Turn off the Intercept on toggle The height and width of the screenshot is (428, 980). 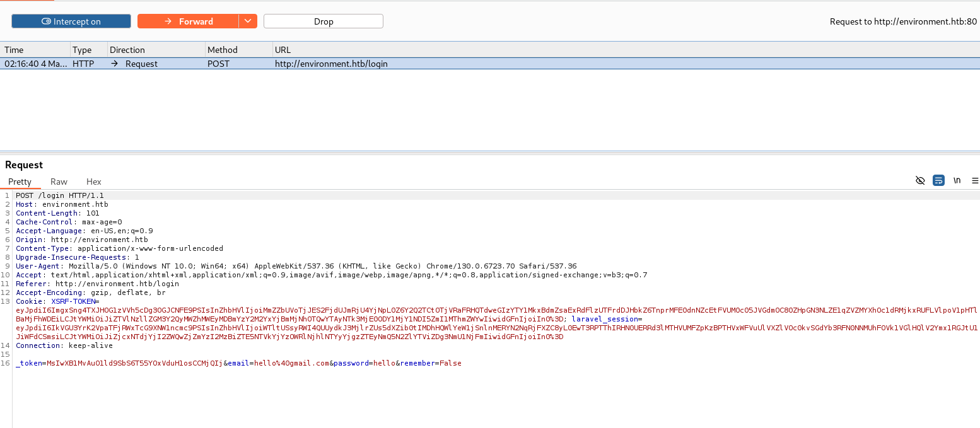[x=71, y=21]
